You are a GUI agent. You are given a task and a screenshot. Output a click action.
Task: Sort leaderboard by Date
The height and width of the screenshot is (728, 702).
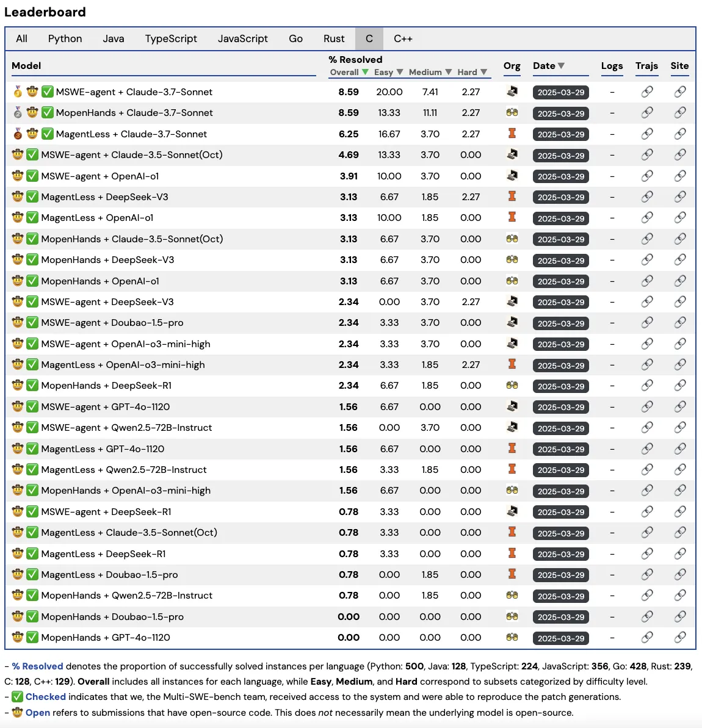(x=549, y=66)
